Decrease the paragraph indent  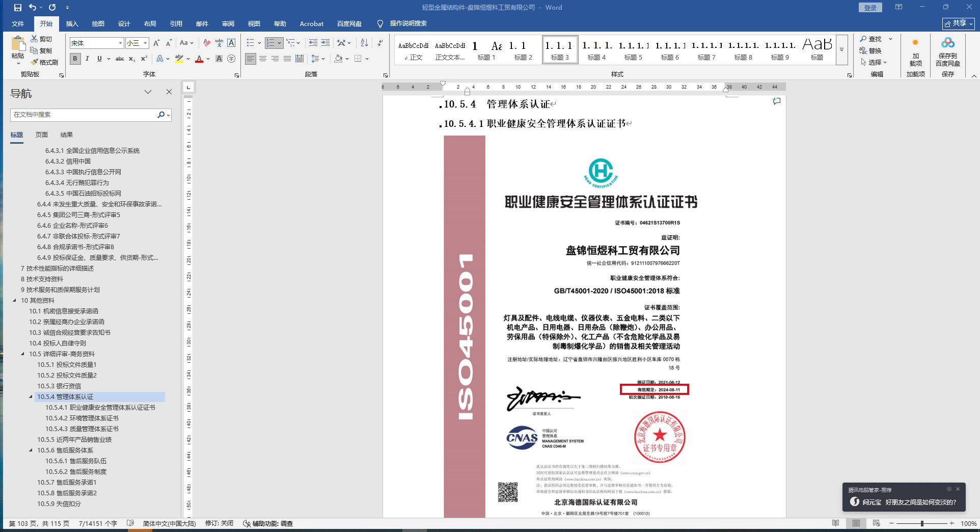click(x=313, y=43)
